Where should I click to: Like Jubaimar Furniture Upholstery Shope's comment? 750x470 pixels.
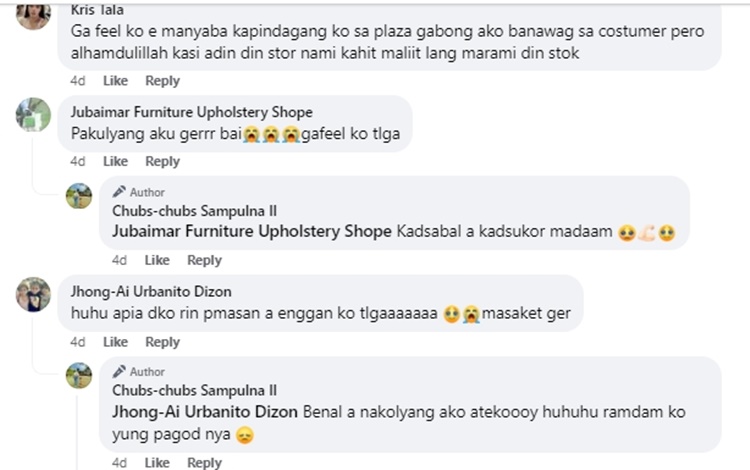pyautogui.click(x=116, y=162)
